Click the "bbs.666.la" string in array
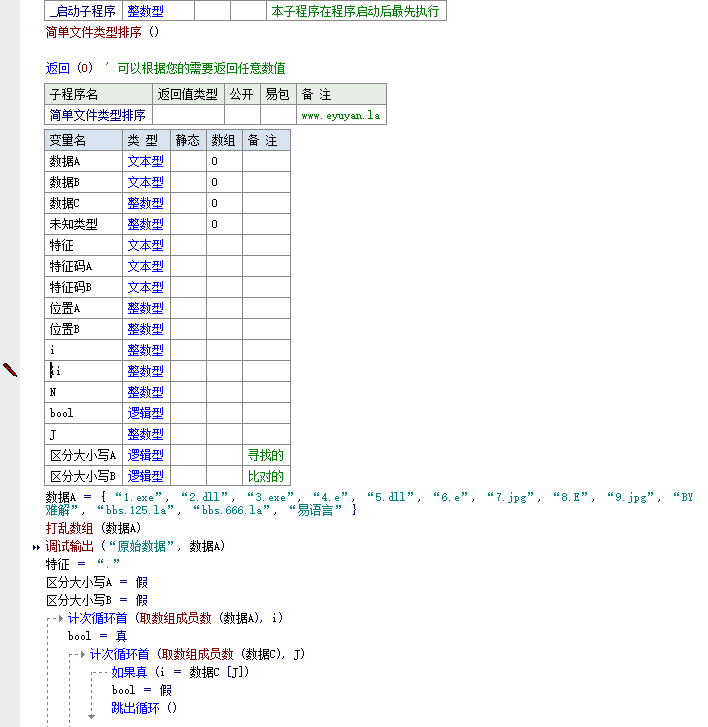 point(231,510)
